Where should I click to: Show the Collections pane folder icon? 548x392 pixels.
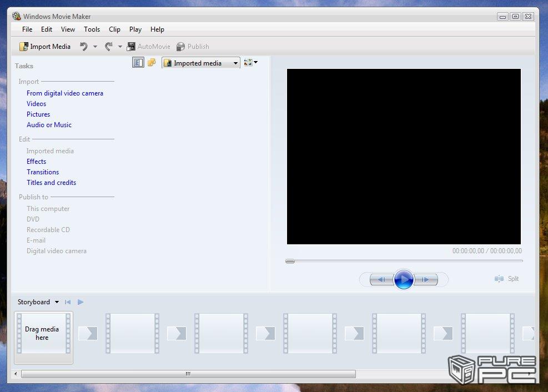[x=152, y=63]
